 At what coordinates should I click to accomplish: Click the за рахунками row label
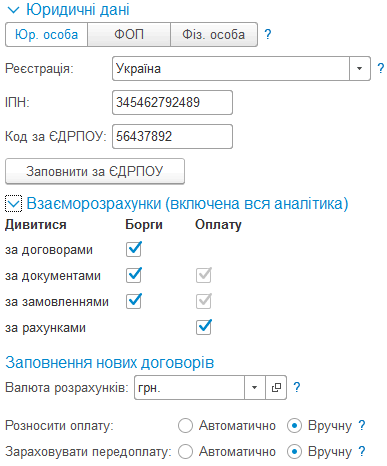(45, 328)
